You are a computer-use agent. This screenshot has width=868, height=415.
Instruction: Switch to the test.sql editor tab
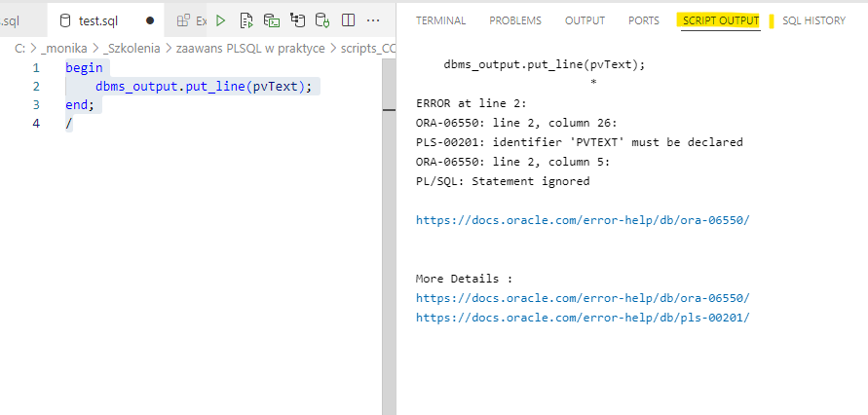click(98, 20)
